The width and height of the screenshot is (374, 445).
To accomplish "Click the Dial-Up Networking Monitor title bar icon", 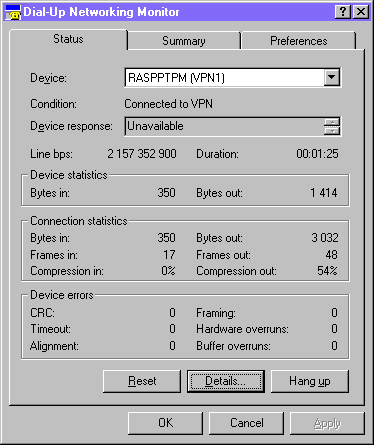I will [x=13, y=12].
